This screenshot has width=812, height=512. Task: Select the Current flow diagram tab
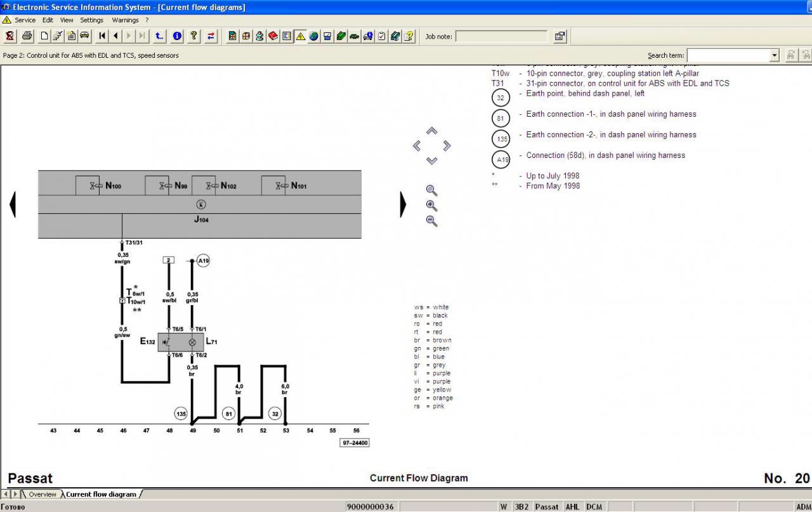click(101, 494)
